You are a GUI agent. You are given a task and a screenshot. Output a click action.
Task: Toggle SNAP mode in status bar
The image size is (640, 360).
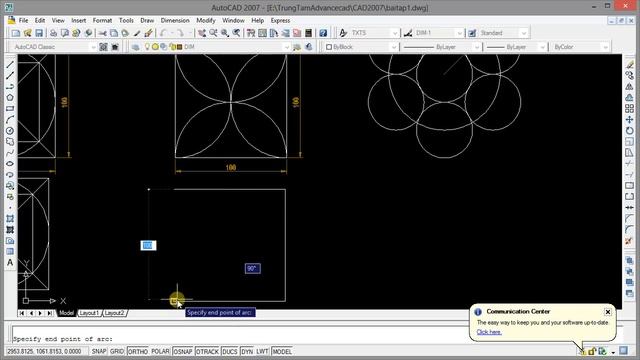(x=99, y=351)
